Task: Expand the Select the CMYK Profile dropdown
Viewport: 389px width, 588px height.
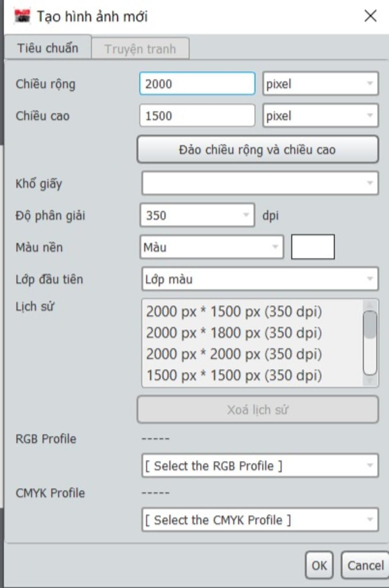Action: pos(260,520)
